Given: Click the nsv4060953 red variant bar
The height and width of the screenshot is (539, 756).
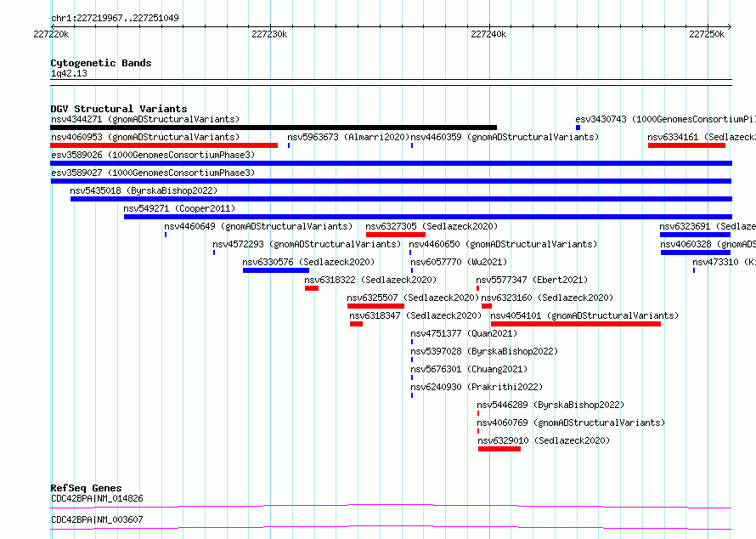Looking at the screenshot, I should point(164,145).
